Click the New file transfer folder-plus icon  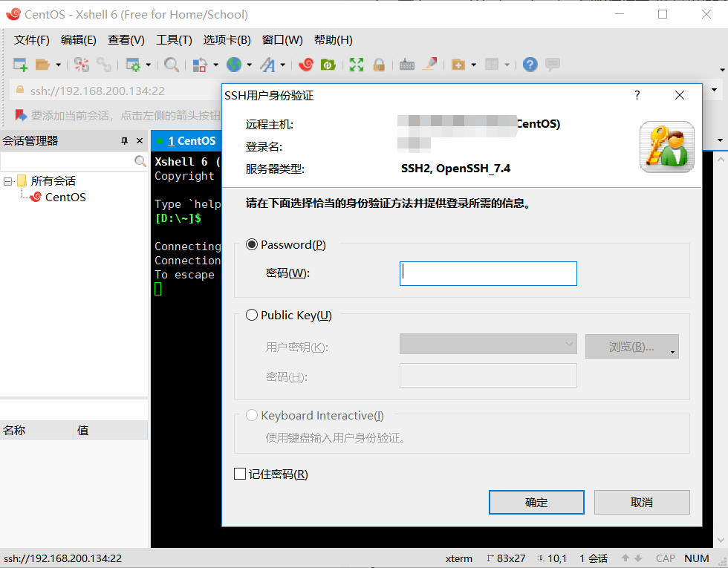(458, 65)
